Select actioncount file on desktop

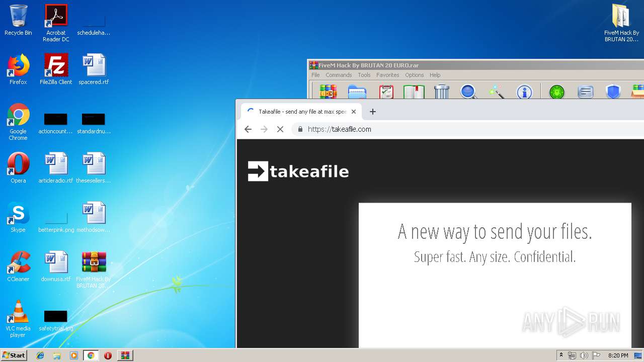pos(56,123)
